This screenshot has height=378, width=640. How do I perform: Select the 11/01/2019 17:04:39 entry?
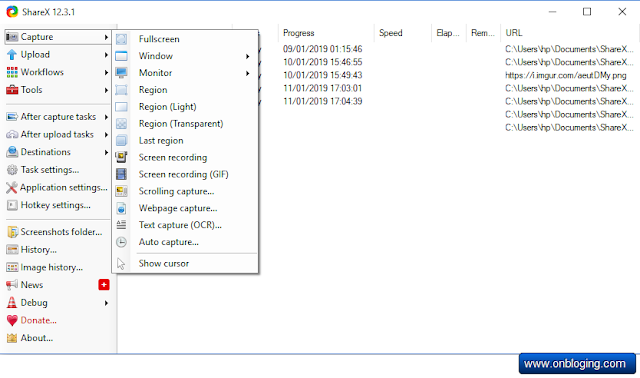pos(322,101)
